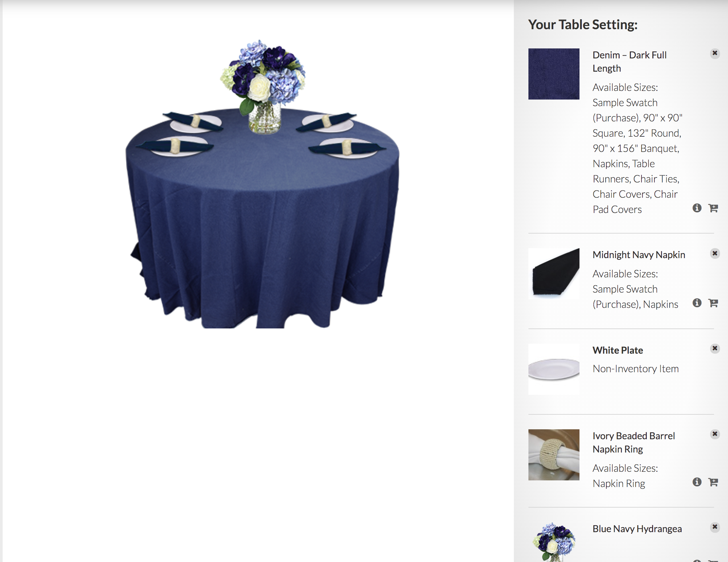Add Midnight Navy Napkin to cart
Image resolution: width=728 pixels, height=562 pixels.
713,303
